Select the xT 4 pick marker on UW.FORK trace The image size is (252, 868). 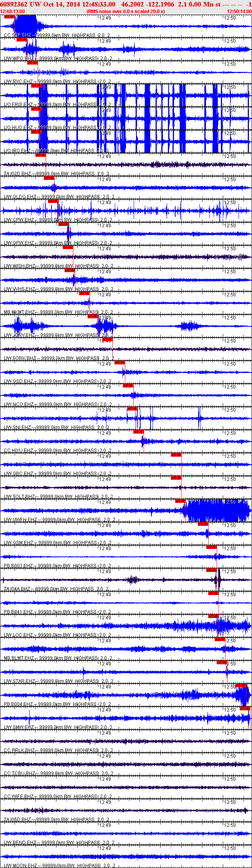click(x=108, y=339)
